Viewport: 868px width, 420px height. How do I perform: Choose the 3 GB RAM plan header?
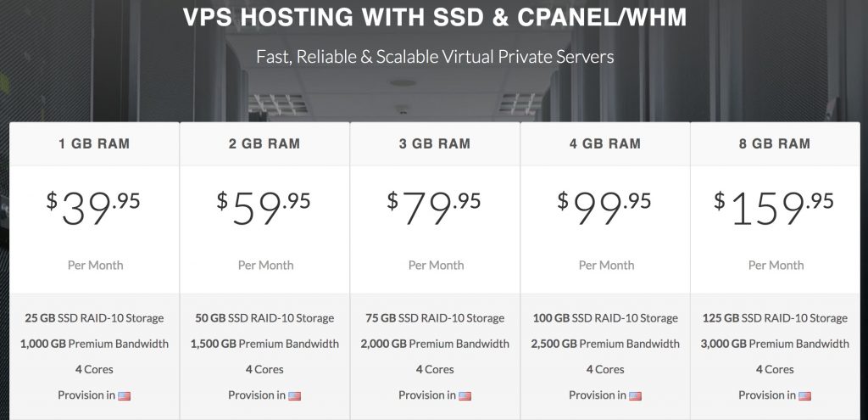click(x=435, y=143)
